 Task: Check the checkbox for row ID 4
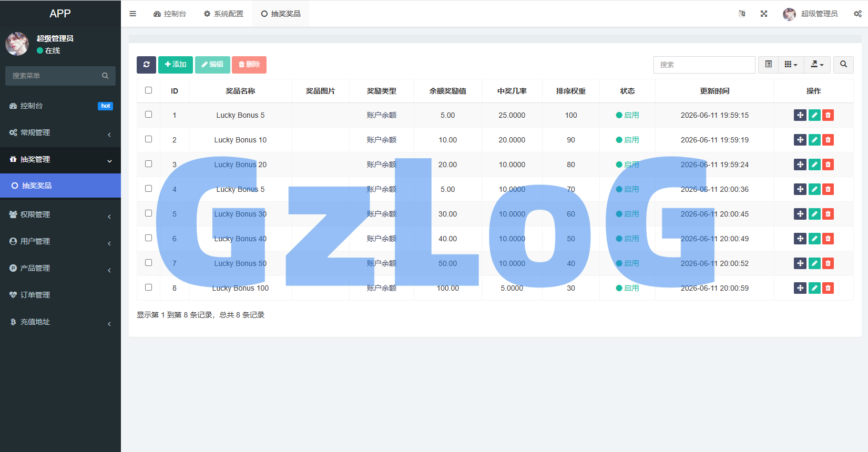pyautogui.click(x=149, y=189)
